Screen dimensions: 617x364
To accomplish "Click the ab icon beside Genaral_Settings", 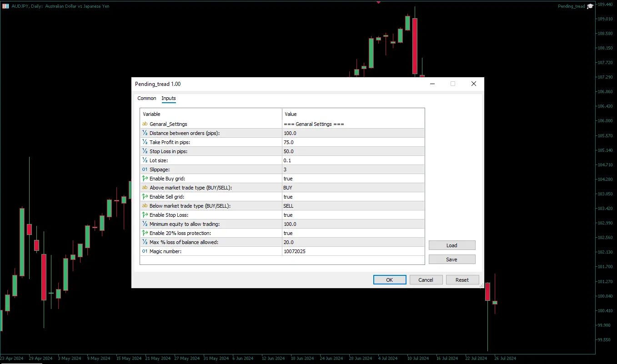I will point(145,124).
